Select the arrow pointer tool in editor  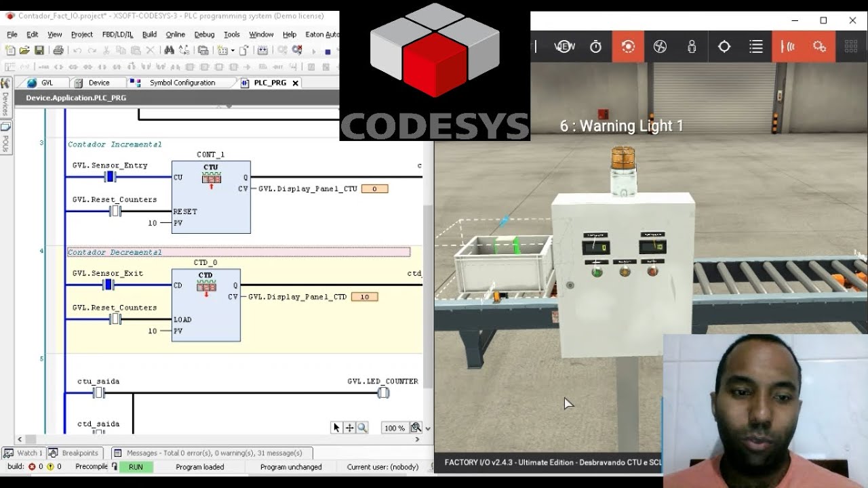coord(336,428)
